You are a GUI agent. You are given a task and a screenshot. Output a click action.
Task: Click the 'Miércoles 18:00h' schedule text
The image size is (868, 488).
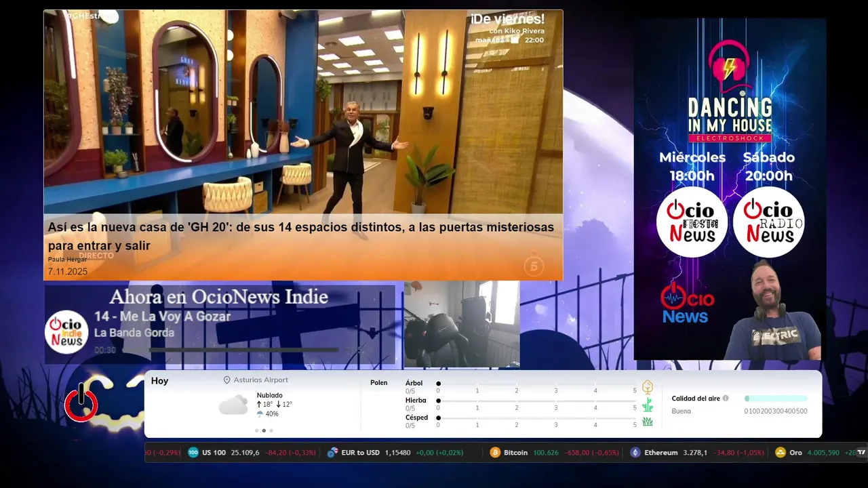tap(692, 167)
